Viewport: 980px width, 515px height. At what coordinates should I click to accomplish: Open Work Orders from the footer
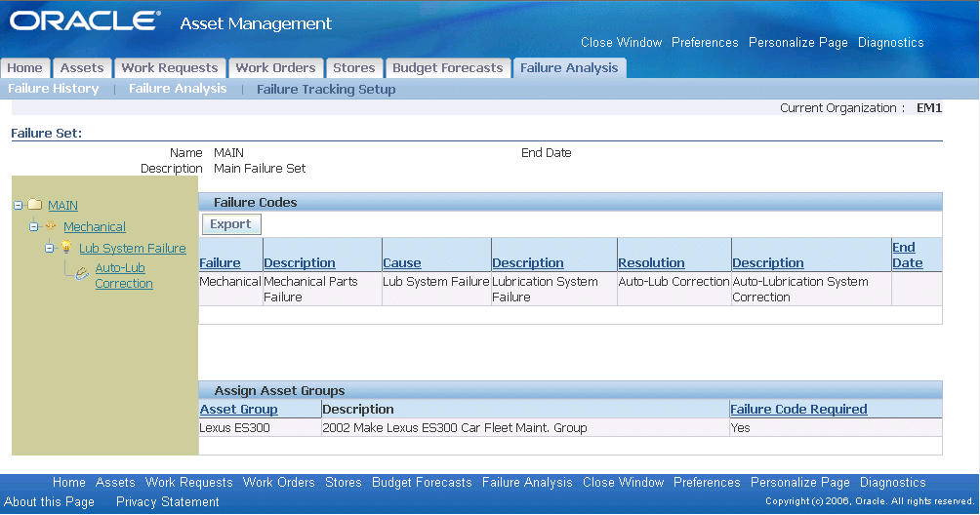pyautogui.click(x=279, y=482)
